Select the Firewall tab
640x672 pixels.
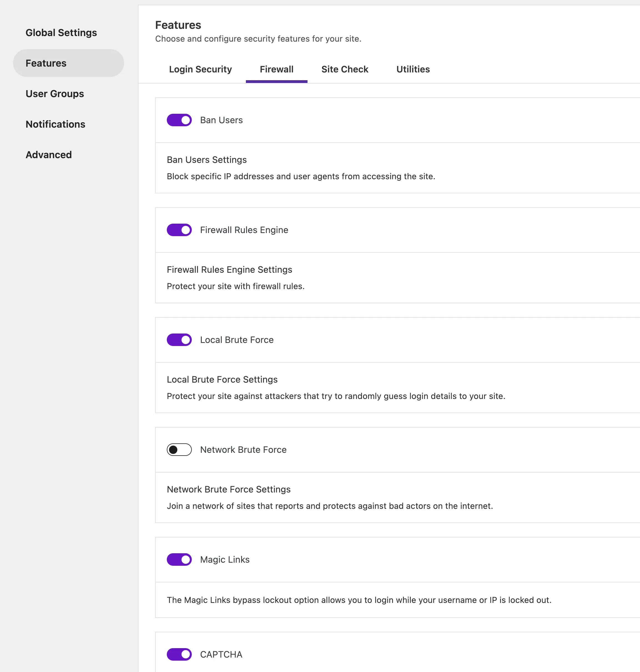[x=276, y=69]
